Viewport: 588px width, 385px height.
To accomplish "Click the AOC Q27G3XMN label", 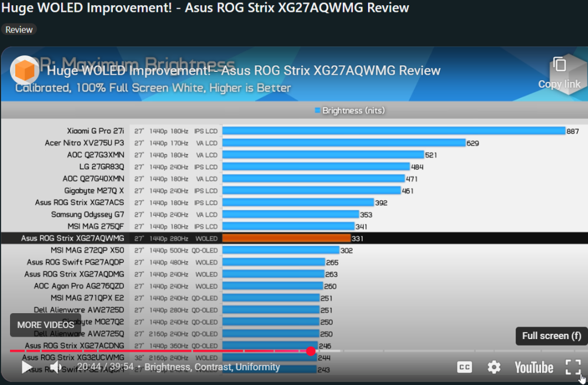I will pyautogui.click(x=96, y=155).
